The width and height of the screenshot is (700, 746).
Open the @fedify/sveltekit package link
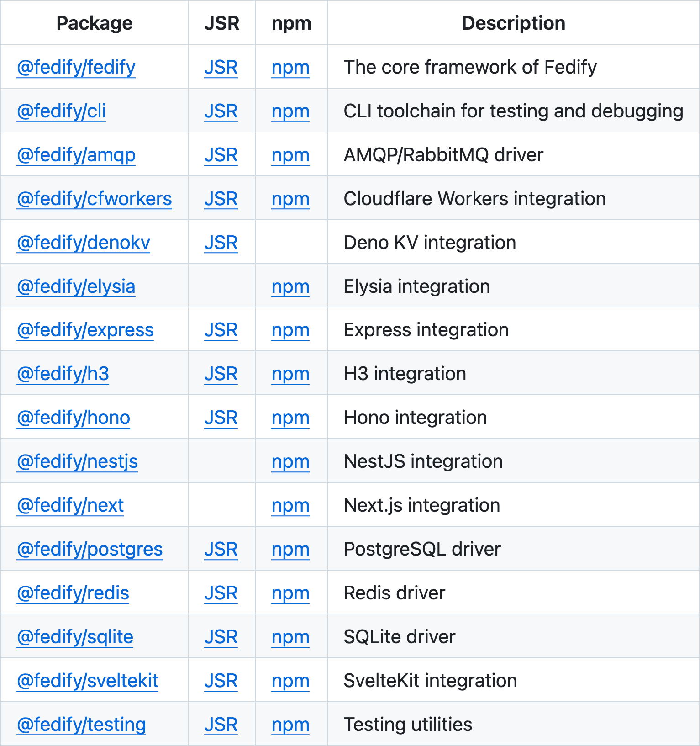[87, 681]
